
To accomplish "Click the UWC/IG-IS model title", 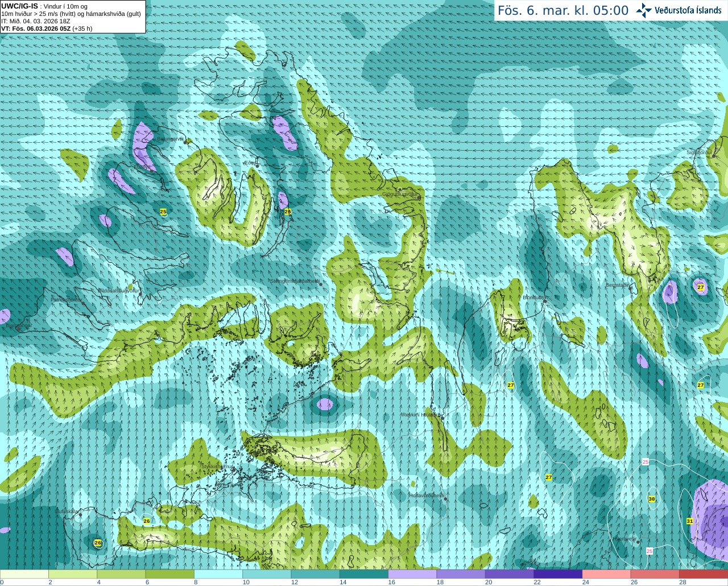I will 19,6.
